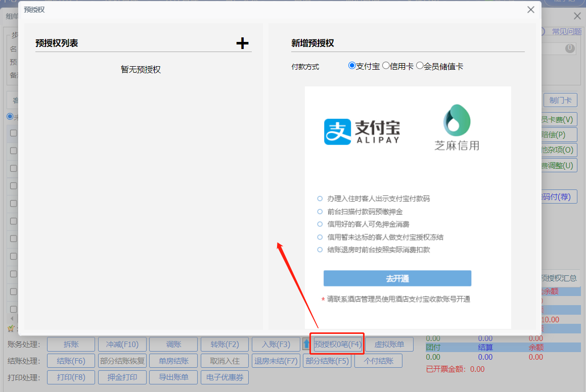Close the 预授权 dialog

(x=531, y=10)
